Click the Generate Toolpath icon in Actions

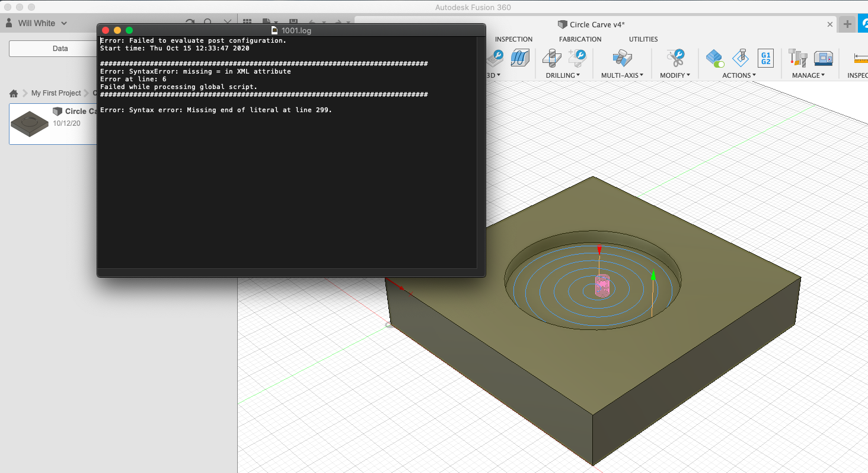(x=715, y=58)
